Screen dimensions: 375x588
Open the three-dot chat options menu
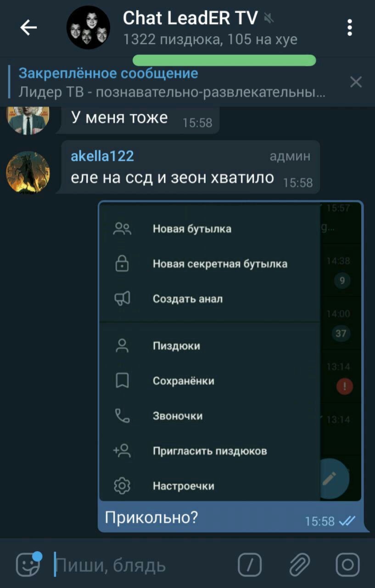tap(350, 28)
